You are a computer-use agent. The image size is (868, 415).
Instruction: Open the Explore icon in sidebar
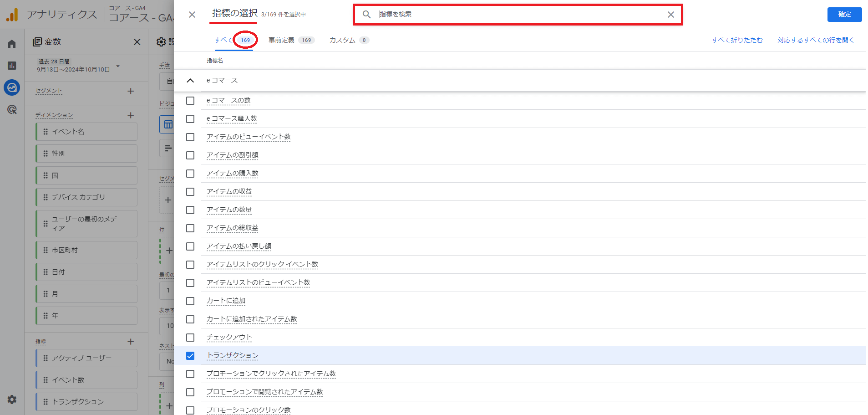[x=12, y=87]
